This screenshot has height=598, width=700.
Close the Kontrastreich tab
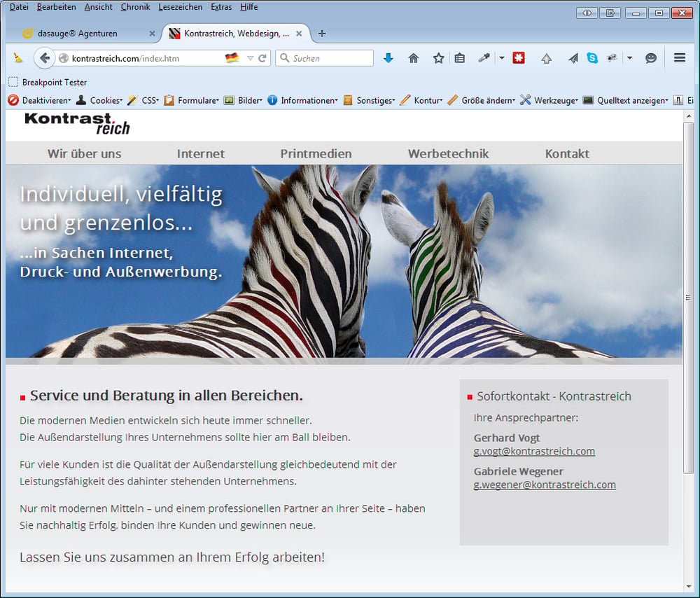tap(299, 34)
